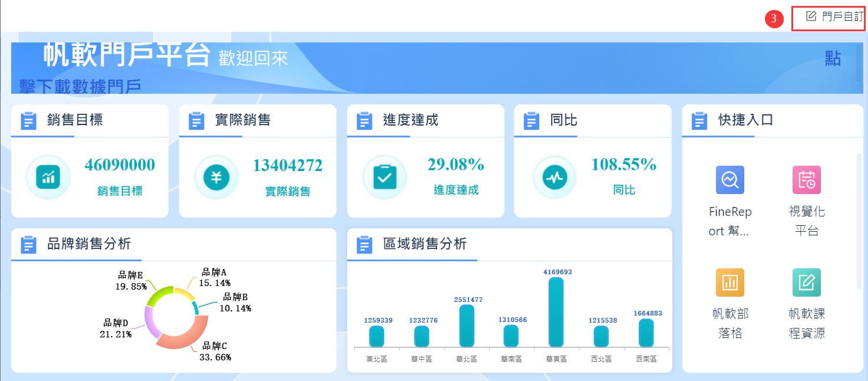Click the 西南區 bar labeled 1664883
The width and height of the screenshot is (868, 381).
coord(646,333)
